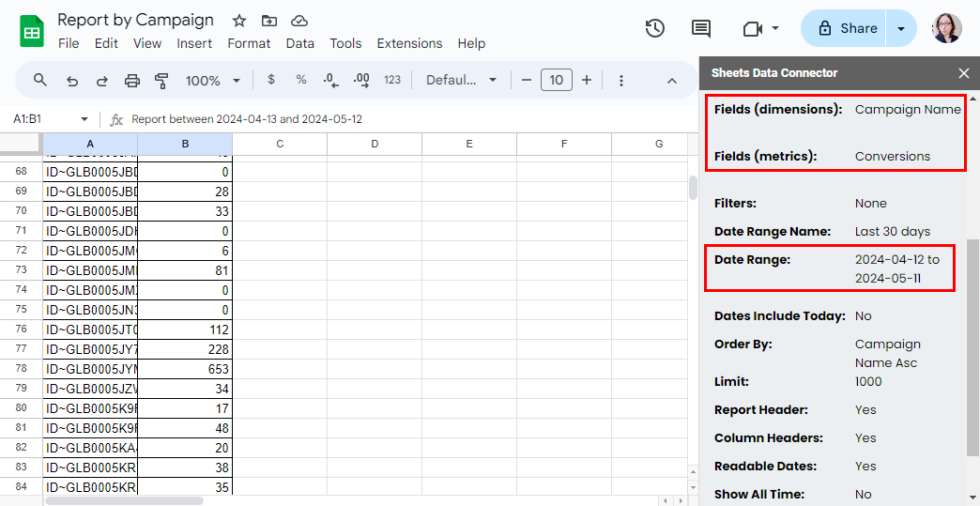The image size is (980, 506).
Task: Click the redo arrow icon
Action: coord(101,81)
